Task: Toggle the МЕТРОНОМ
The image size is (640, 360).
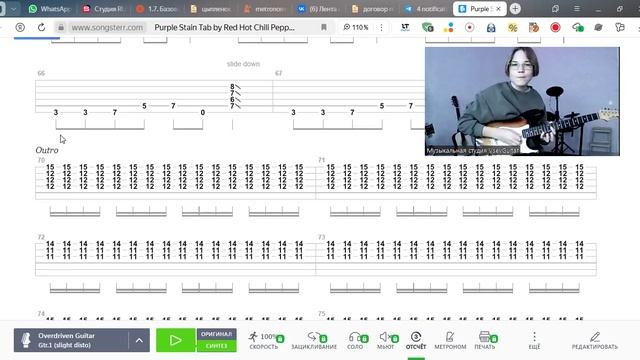Action: point(450,340)
